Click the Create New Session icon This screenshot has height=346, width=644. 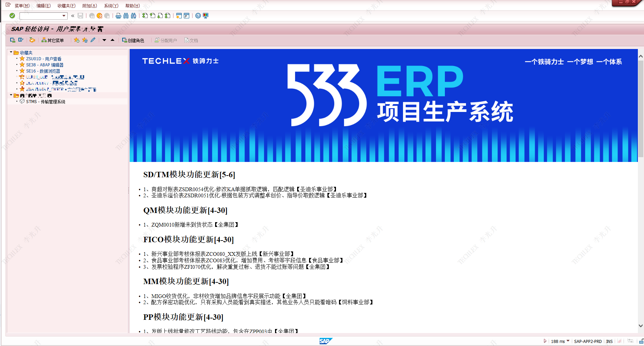tap(179, 16)
